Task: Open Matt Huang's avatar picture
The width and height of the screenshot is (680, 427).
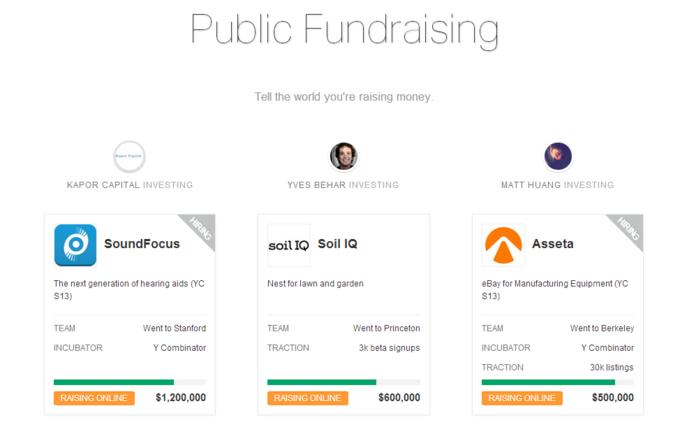Action: point(558,156)
